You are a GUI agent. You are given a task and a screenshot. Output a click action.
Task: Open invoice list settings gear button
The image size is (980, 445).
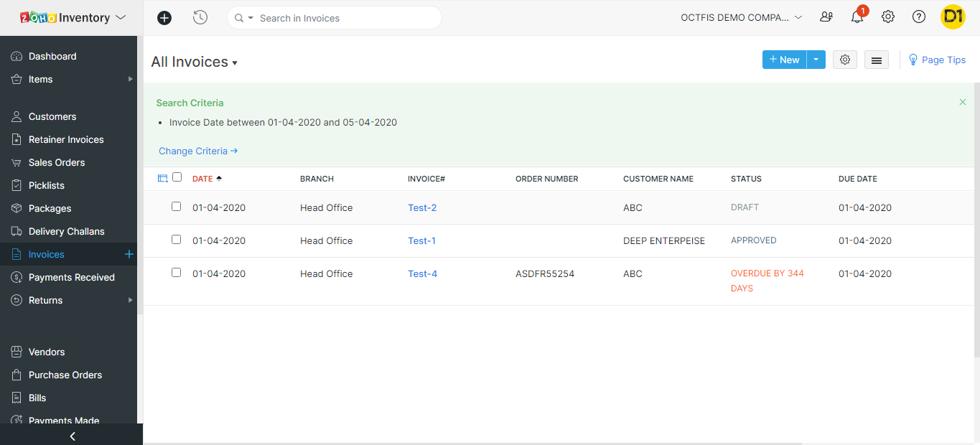pos(845,60)
